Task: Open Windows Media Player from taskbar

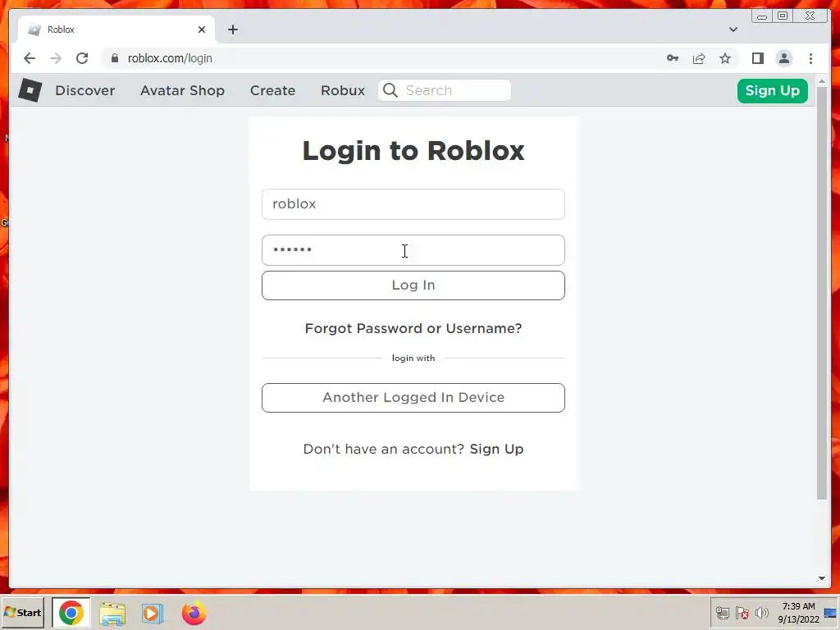Action: [x=153, y=613]
